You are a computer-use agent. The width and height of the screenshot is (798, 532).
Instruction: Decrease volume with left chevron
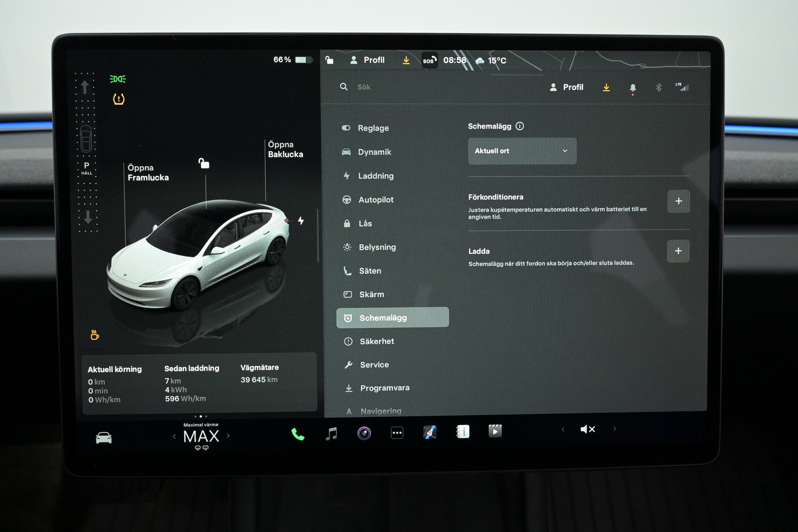[563, 430]
